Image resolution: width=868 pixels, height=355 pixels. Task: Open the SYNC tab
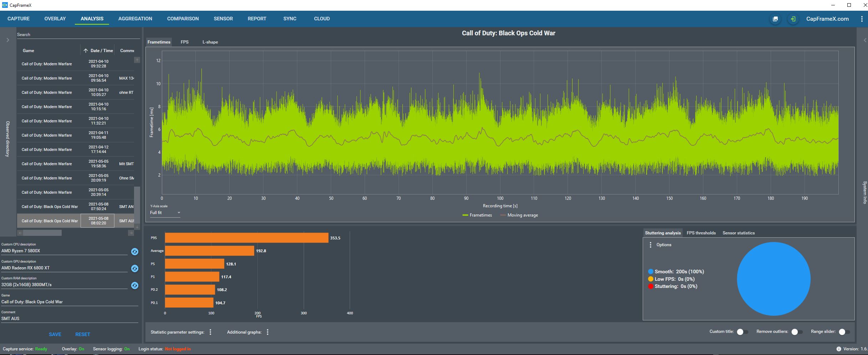[x=290, y=19]
